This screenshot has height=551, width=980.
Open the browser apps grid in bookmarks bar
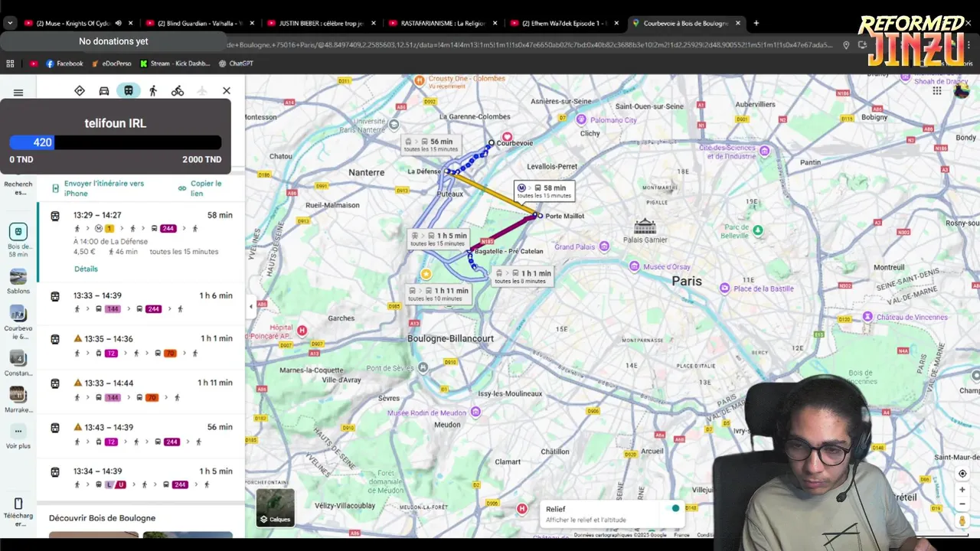10,64
